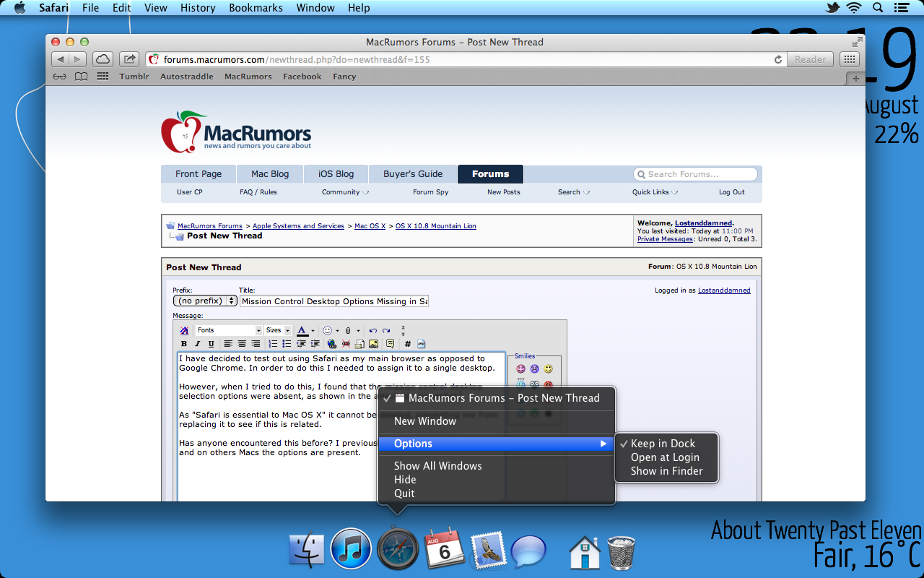The width and height of the screenshot is (924, 578).
Task: Apply bold in the message editor
Action: coord(184,344)
